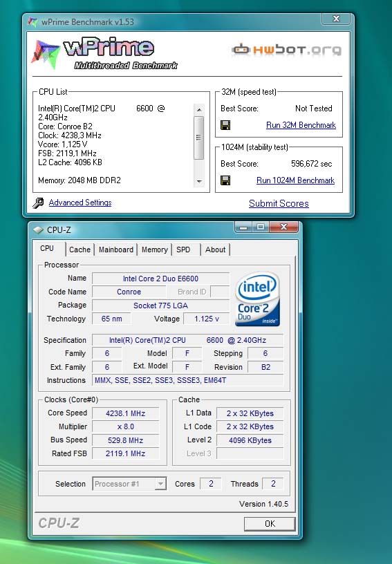Click the 1024M save floppy disk icon
This screenshot has width=392, height=564.
(225, 180)
